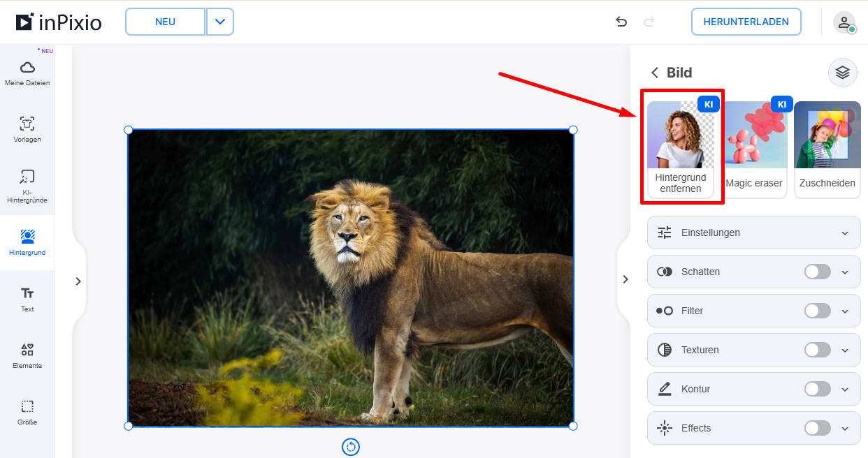The width and height of the screenshot is (868, 458).
Task: Collapse the right panel arrow
Action: point(625,279)
